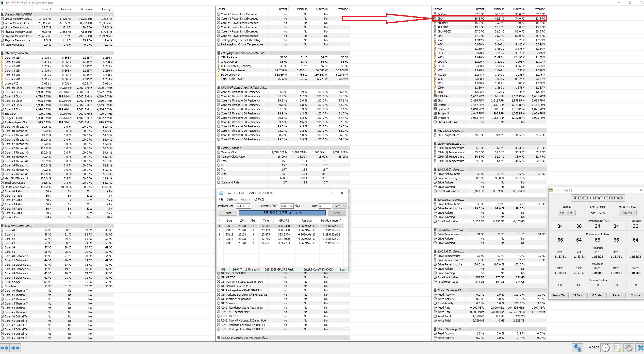The height and width of the screenshot is (354, 644).
Task: Open HWiNFO sensor settings gear icon
Action: tap(629, 348)
